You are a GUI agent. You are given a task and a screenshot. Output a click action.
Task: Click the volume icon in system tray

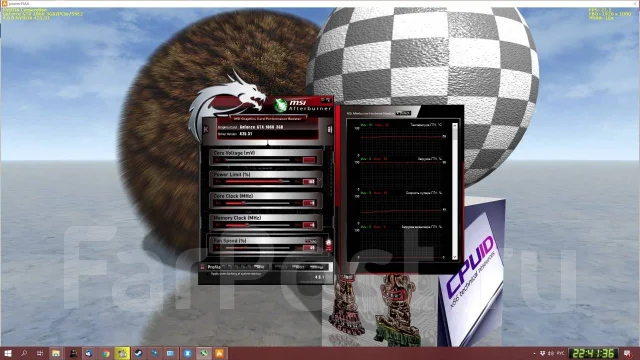pos(551,353)
